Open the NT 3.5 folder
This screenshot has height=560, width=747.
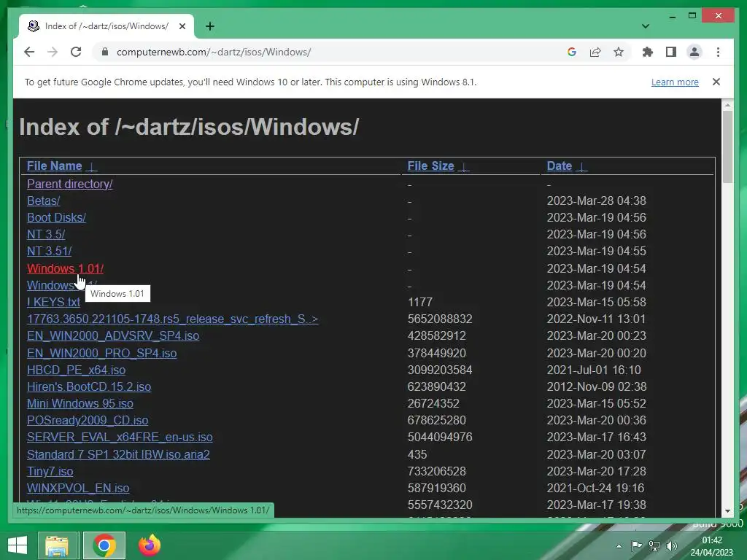tap(46, 234)
